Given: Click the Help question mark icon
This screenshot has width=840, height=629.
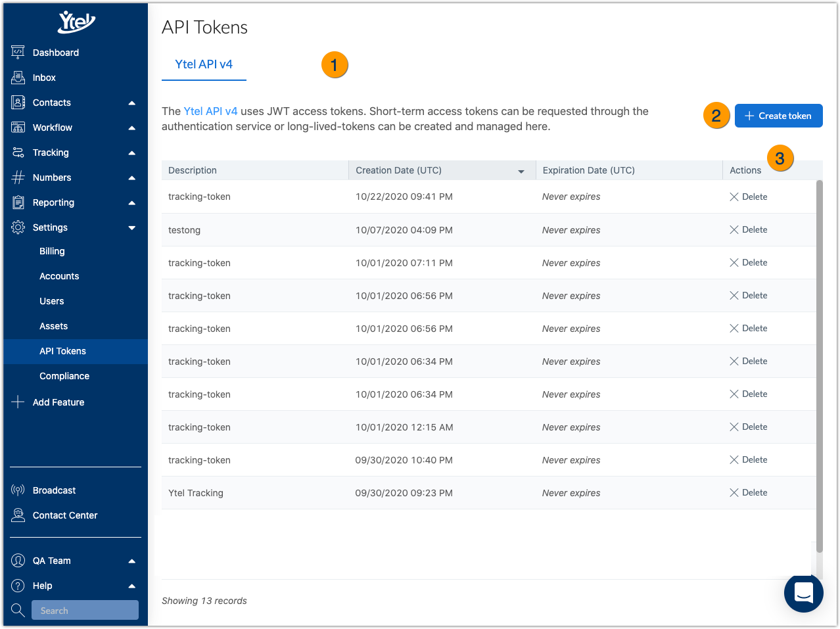Looking at the screenshot, I should point(18,586).
